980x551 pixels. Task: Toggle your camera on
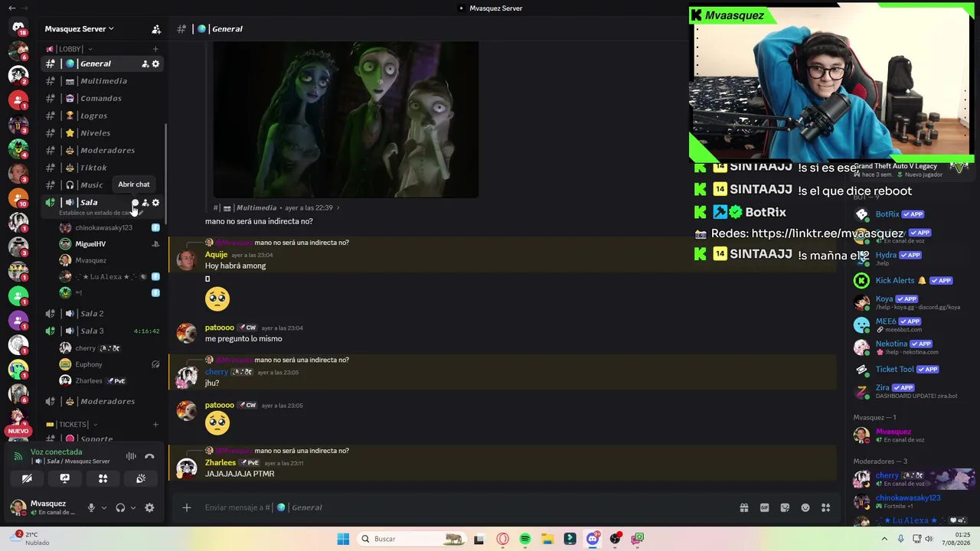(27, 479)
